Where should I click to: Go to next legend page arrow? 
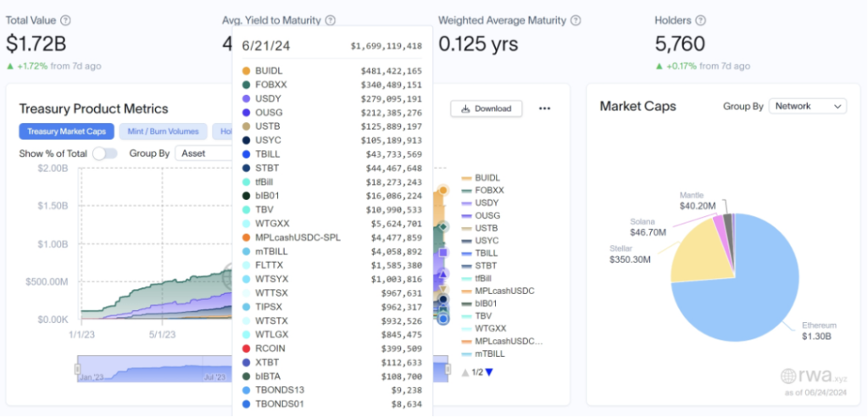point(489,372)
